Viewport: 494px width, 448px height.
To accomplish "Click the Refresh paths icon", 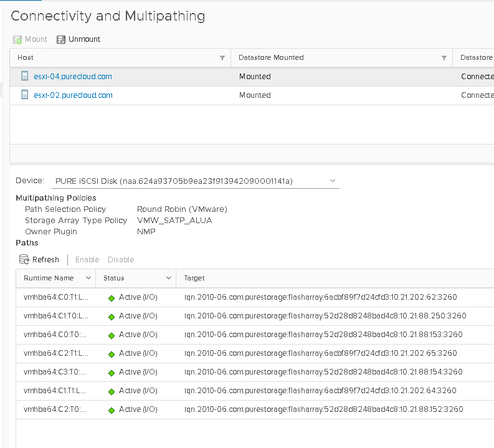I will [24, 260].
